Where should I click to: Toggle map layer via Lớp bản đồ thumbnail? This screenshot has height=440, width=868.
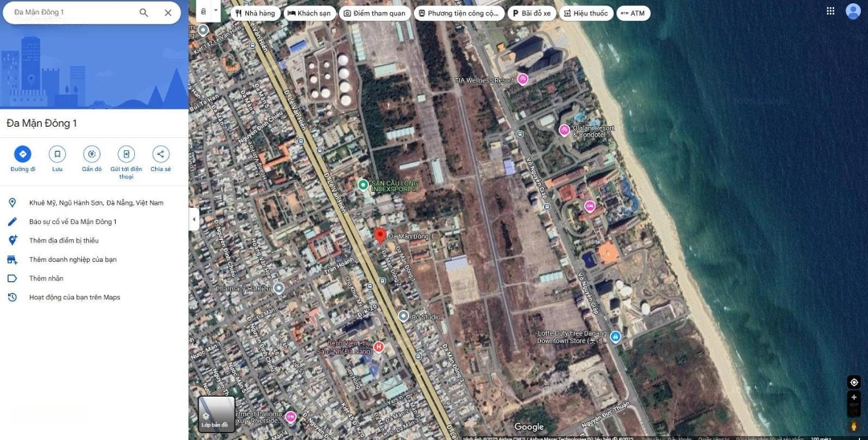tap(216, 414)
